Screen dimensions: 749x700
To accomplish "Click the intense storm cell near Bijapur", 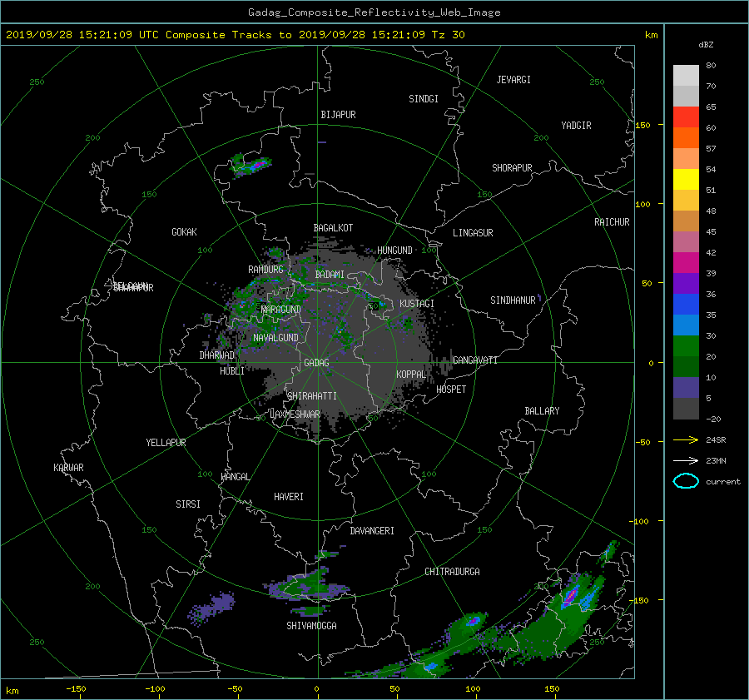I will [x=251, y=165].
